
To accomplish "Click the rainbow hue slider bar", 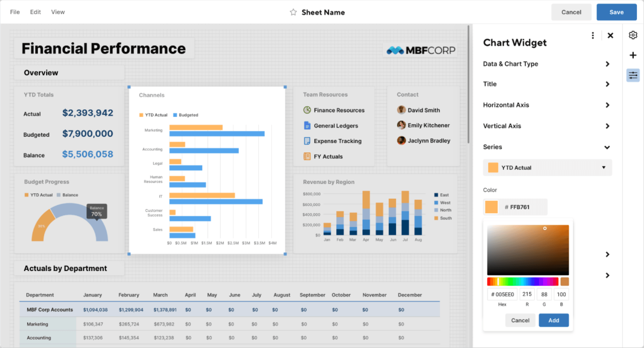I will pos(522,281).
